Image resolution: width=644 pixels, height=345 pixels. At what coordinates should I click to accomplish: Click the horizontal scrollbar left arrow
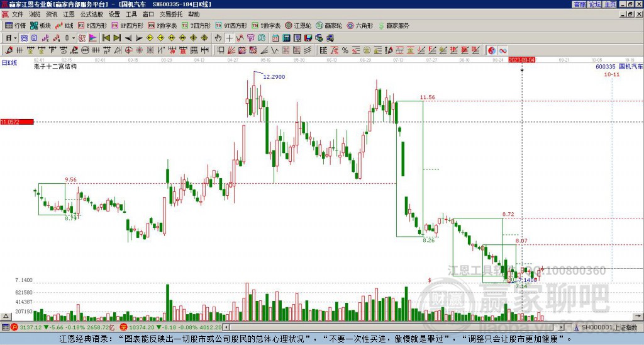(226, 327)
